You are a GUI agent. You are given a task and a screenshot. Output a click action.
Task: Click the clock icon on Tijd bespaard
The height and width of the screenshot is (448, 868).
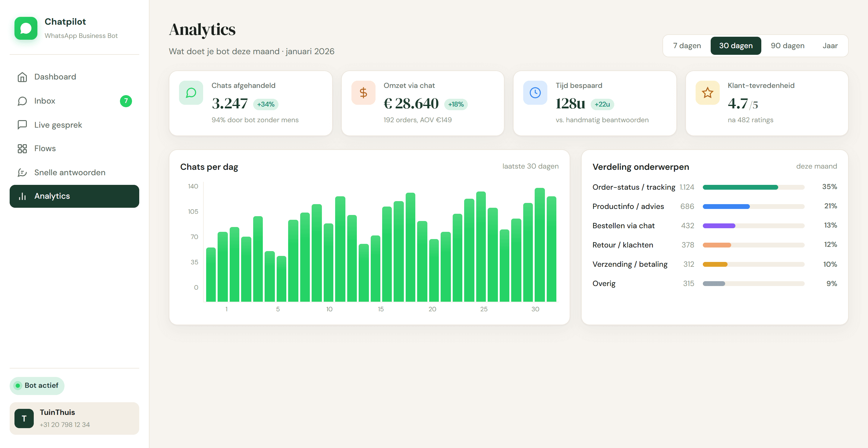(x=535, y=92)
